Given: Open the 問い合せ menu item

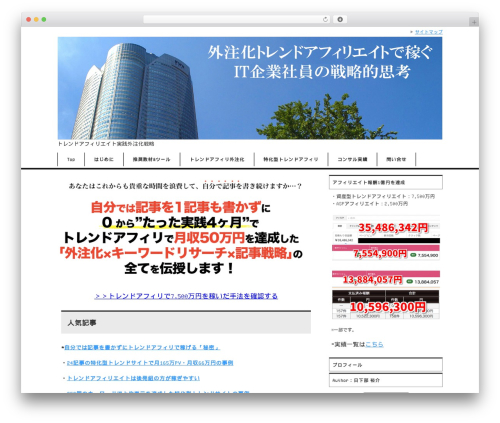Looking at the screenshot, I should click(x=396, y=159).
